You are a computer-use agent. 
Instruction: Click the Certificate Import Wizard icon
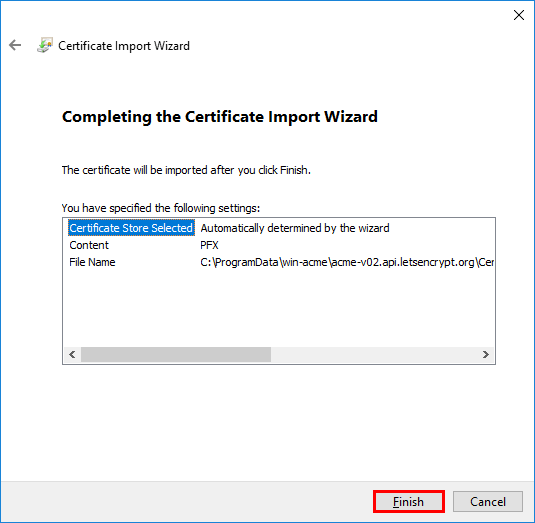pyautogui.click(x=45, y=45)
